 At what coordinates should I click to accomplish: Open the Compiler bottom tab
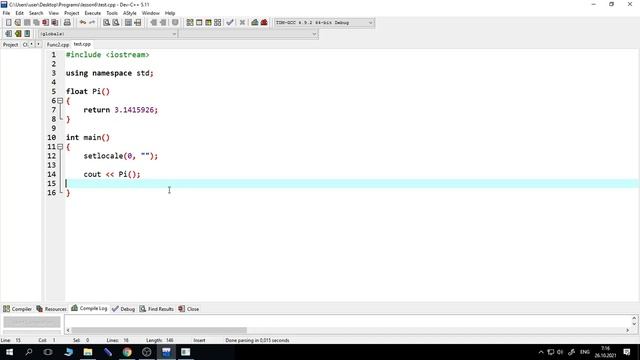(x=17, y=309)
